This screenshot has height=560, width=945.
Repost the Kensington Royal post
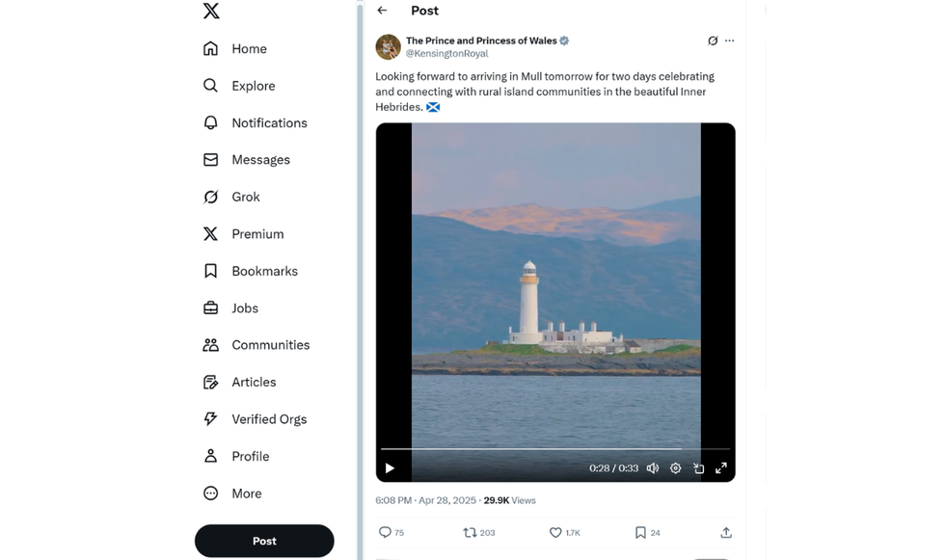471,532
